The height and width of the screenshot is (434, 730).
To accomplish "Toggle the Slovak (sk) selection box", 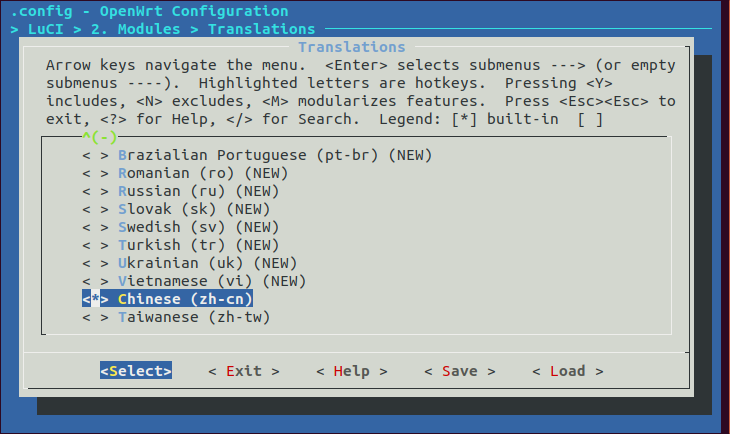I will click(95, 209).
